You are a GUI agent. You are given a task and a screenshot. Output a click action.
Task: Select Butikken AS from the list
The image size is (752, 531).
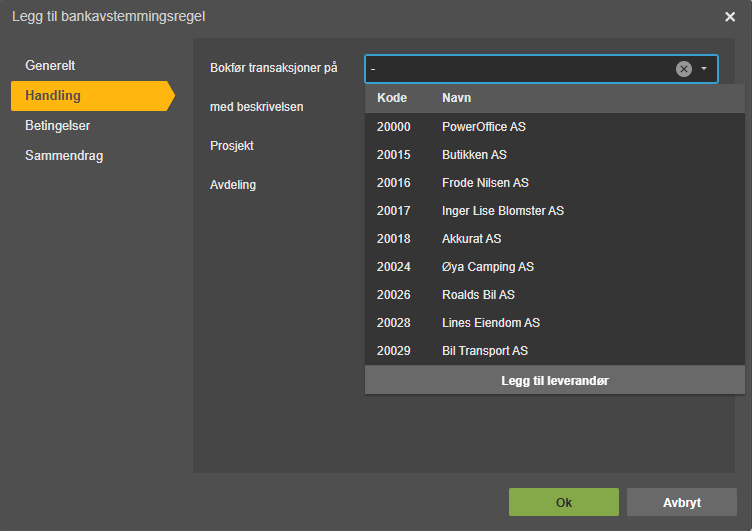(555, 154)
